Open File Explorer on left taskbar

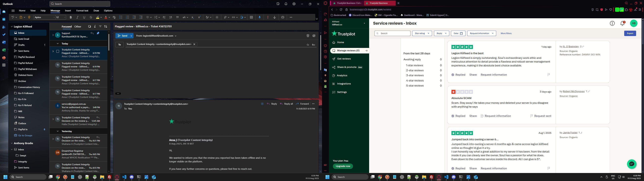point(102,177)
